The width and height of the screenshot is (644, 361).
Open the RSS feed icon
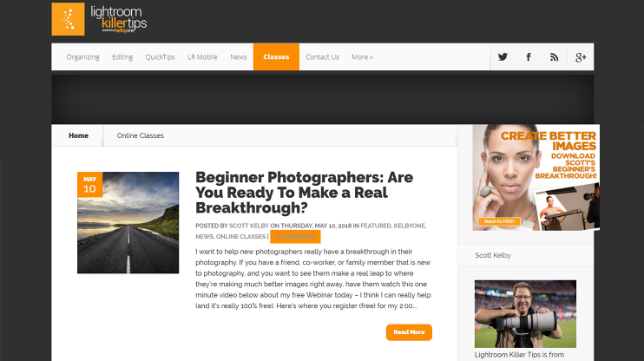[554, 57]
